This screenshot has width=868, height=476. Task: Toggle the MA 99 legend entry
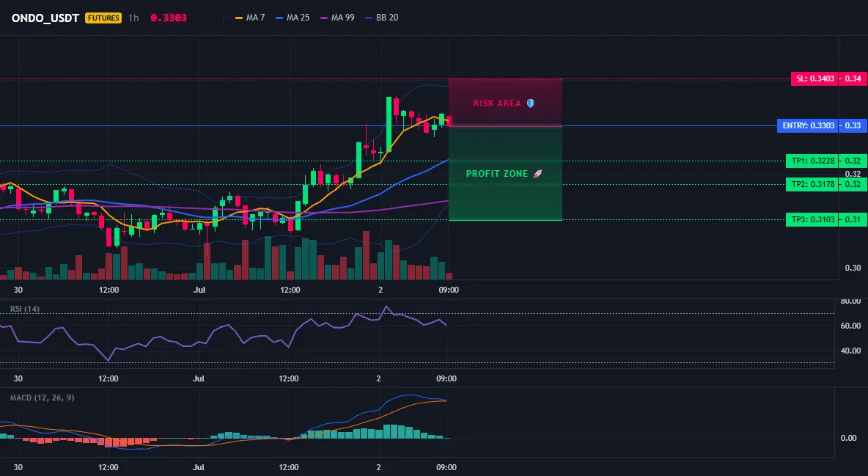coord(337,18)
